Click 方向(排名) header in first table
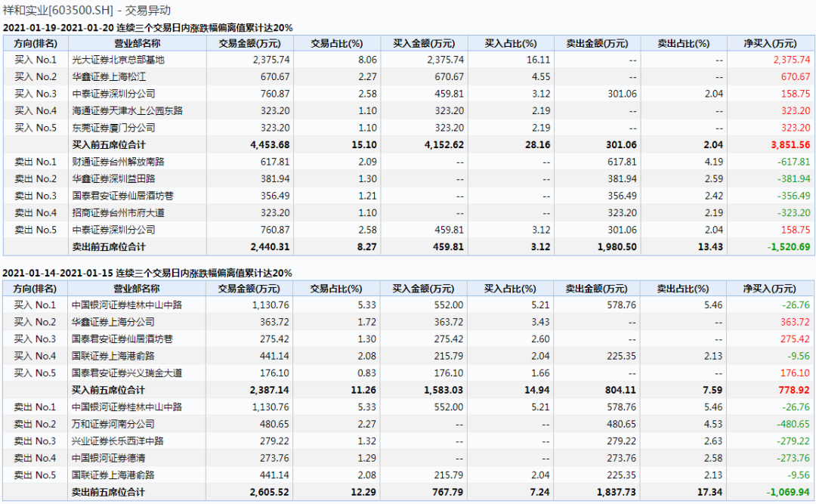Image resolution: width=816 pixels, height=504 pixels. (36, 44)
